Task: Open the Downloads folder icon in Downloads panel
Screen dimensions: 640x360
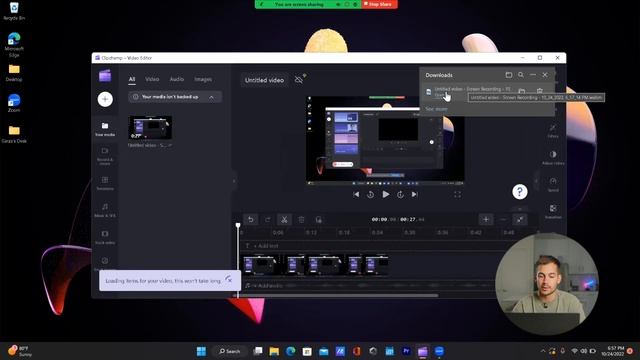Action: coord(509,75)
